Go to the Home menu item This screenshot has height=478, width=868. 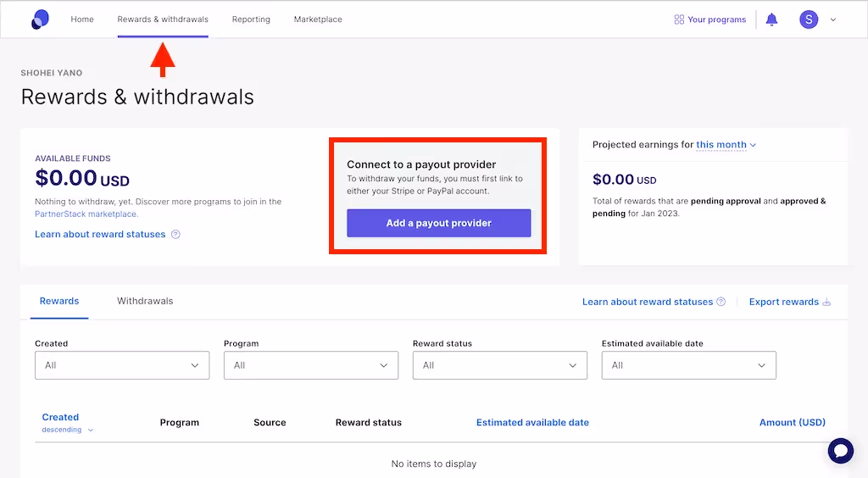[82, 19]
